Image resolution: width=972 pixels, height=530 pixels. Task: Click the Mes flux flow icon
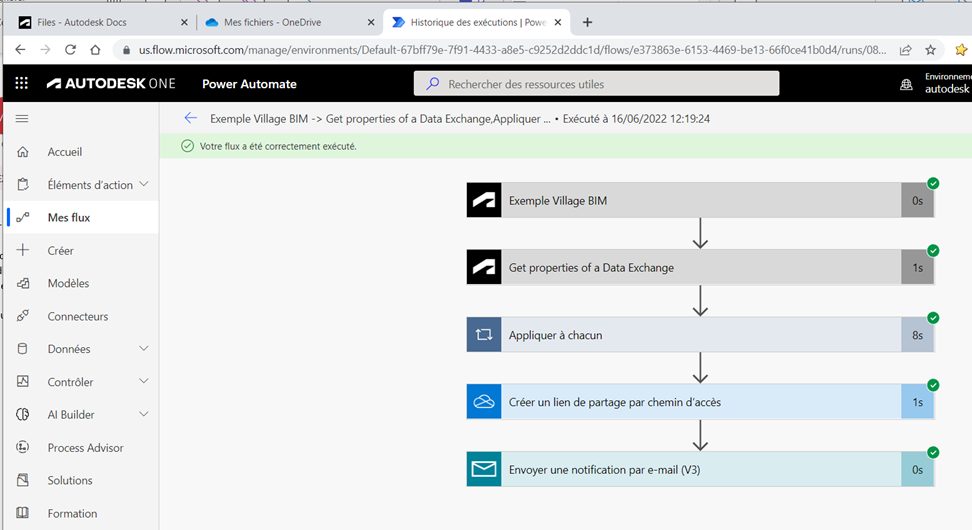click(23, 218)
